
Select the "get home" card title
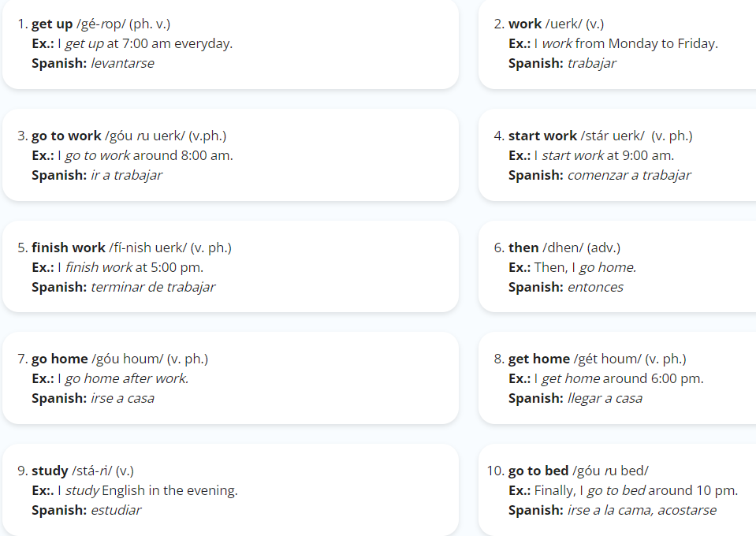tap(539, 359)
